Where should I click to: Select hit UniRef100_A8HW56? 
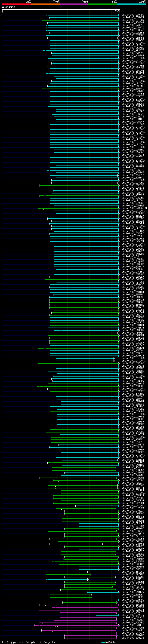[x=133, y=40]
